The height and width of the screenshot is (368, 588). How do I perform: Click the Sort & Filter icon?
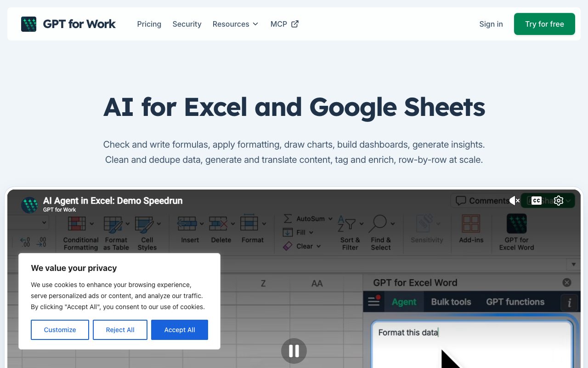coord(347,224)
